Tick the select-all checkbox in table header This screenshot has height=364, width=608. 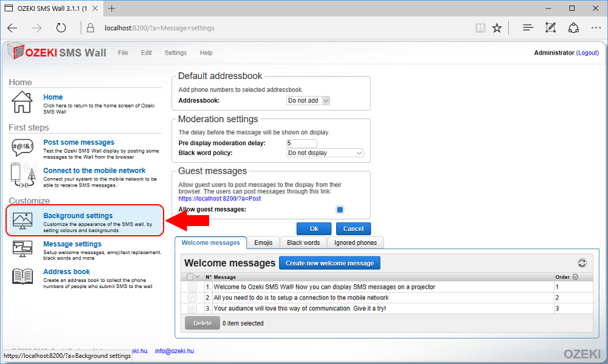point(190,276)
